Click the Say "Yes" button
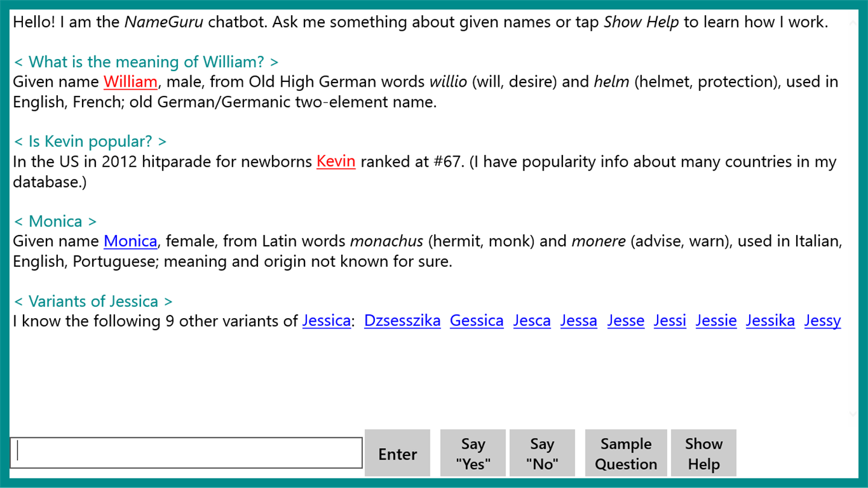868x488 pixels. point(473,453)
